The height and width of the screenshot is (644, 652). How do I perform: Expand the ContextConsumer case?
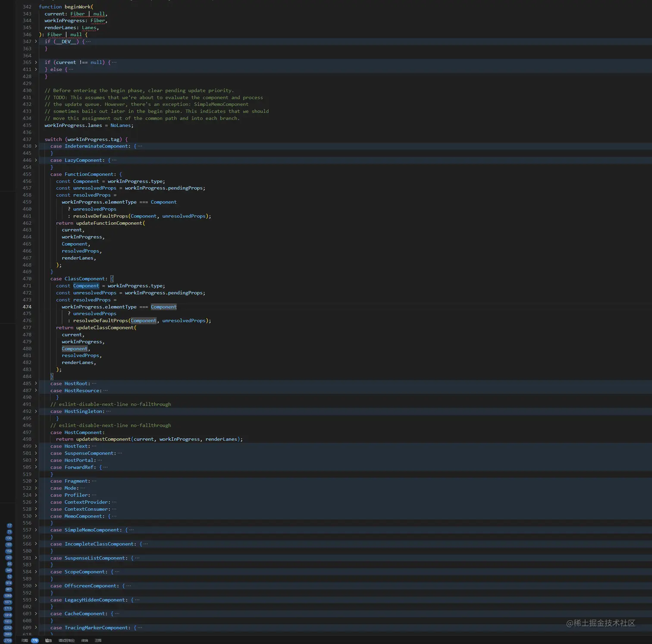point(36,509)
